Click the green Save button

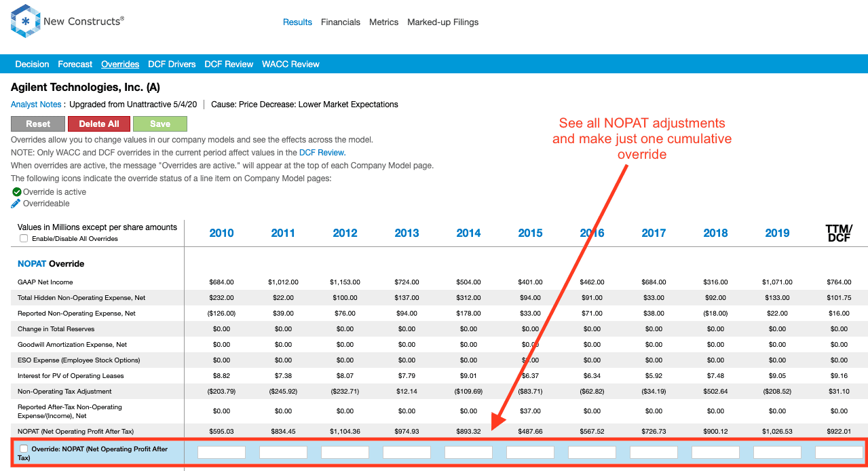tap(160, 124)
